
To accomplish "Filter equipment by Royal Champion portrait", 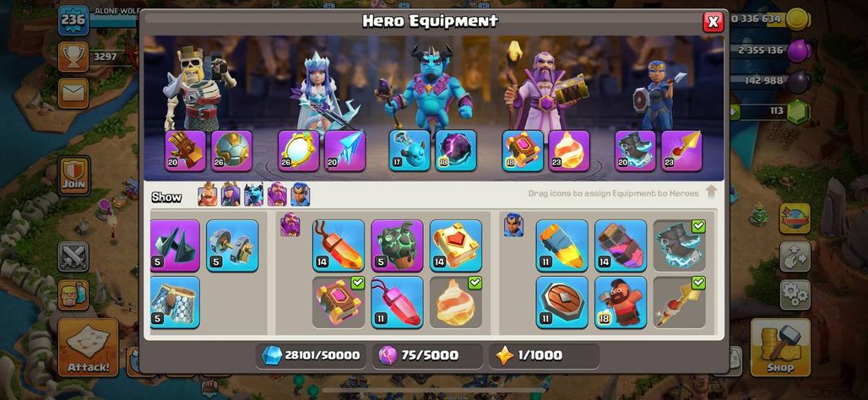I will click(301, 195).
